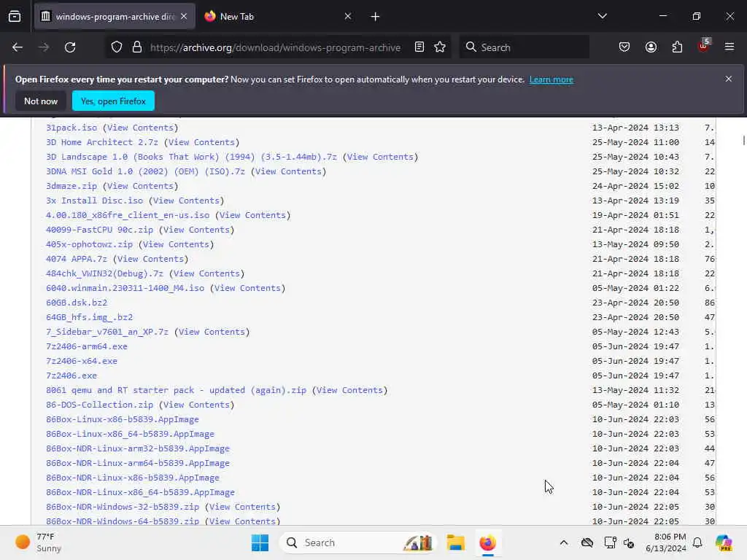Open 3D Landscape 1.0 7z link
Image resolution: width=747 pixels, height=560 pixels.
pos(192,157)
